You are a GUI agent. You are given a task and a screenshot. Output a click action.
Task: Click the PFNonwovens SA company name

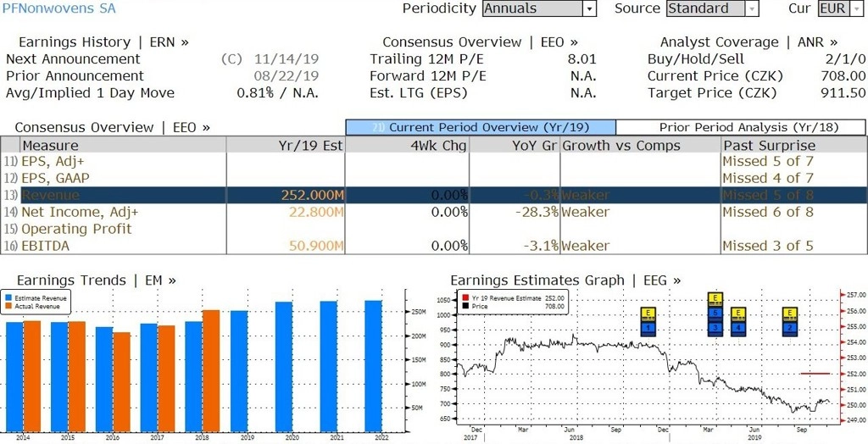point(59,8)
